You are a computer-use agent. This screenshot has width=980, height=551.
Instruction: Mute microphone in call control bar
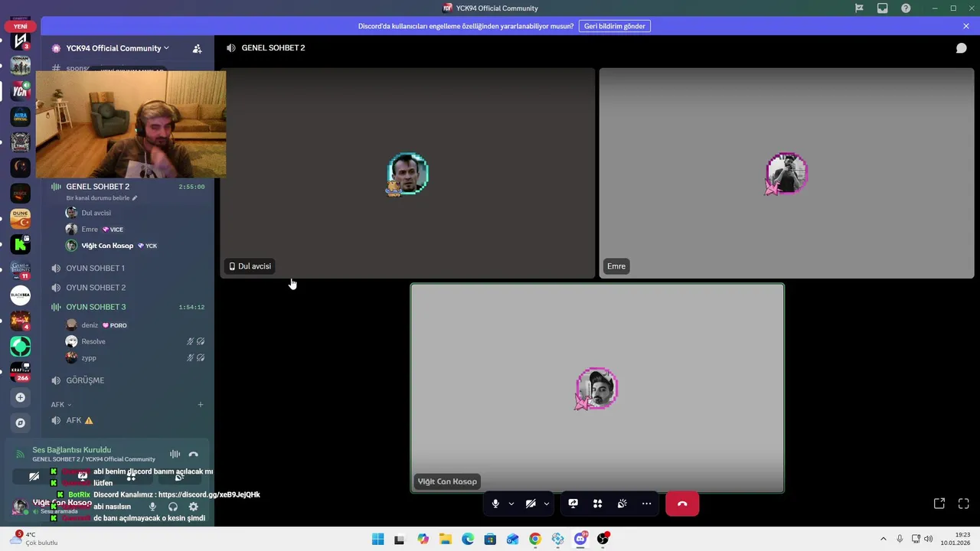tap(495, 504)
